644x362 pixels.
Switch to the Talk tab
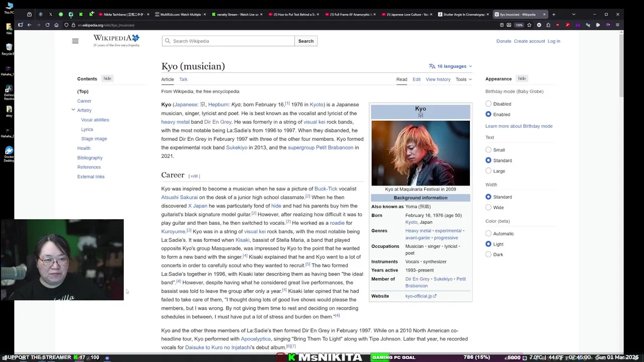pyautogui.click(x=183, y=79)
